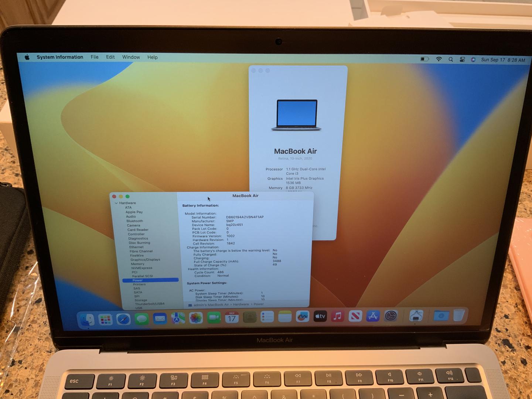Click Hardware in the bottom path bar
Screen dimensions: 532x399
tap(241, 304)
